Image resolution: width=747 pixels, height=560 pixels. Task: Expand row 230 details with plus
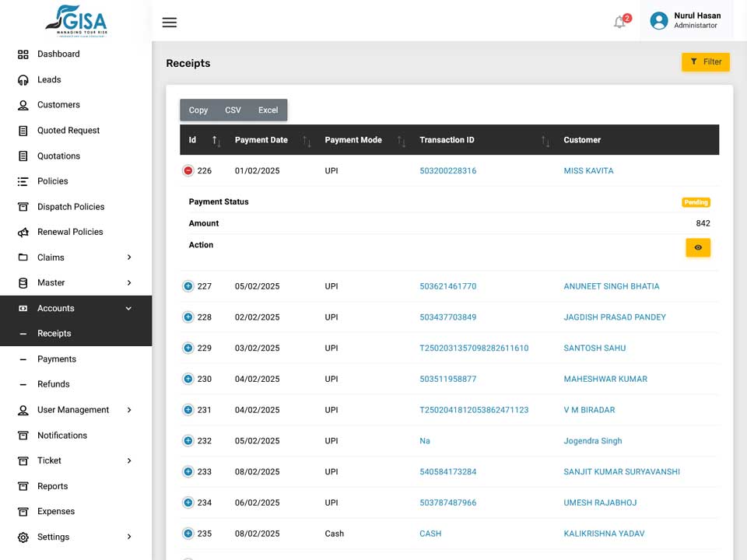click(x=188, y=379)
